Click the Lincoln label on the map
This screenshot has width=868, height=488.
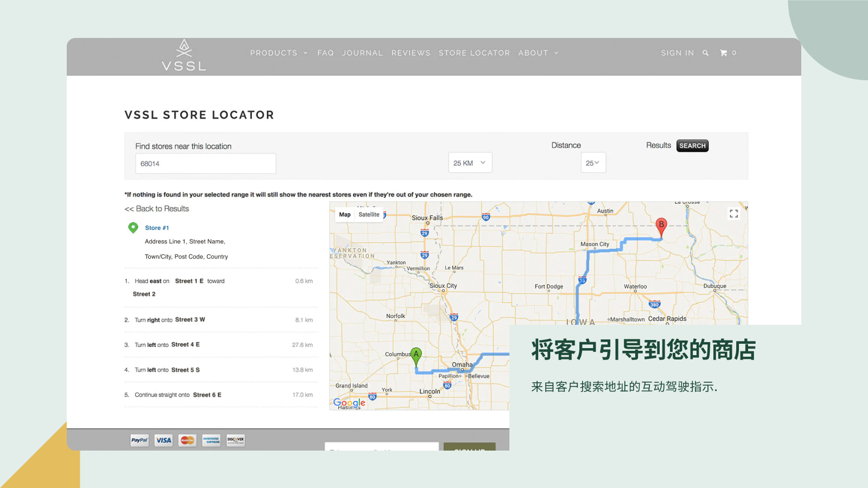pyautogui.click(x=430, y=391)
